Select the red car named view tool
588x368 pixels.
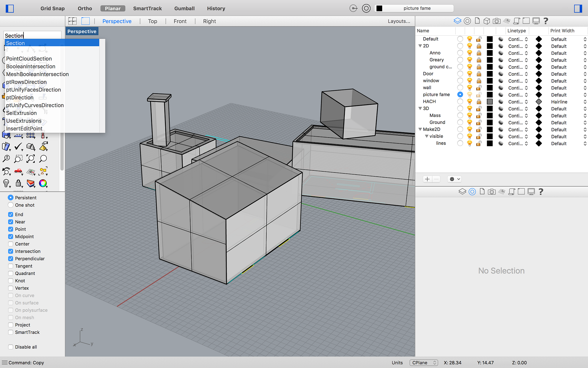point(18,171)
